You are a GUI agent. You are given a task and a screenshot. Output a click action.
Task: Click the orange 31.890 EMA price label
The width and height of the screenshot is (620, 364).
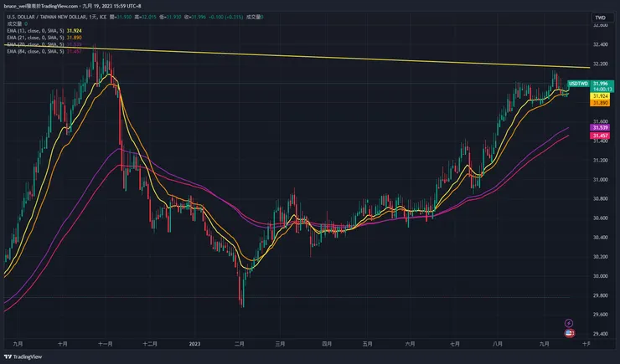600,103
